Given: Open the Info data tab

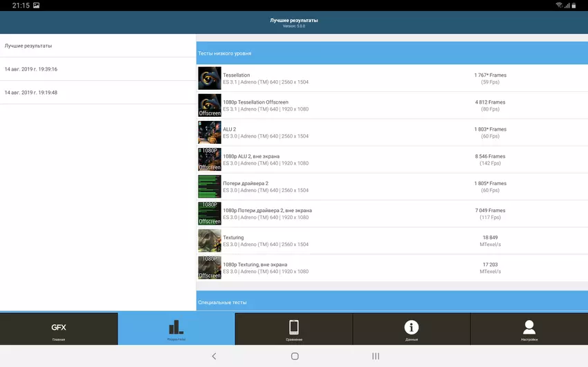Looking at the screenshot, I should click(x=411, y=329).
